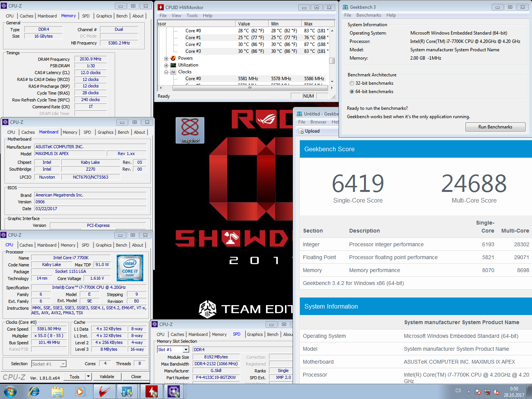
Task: Click the red V-shaped app icon in the taskbar
Action: (104, 391)
